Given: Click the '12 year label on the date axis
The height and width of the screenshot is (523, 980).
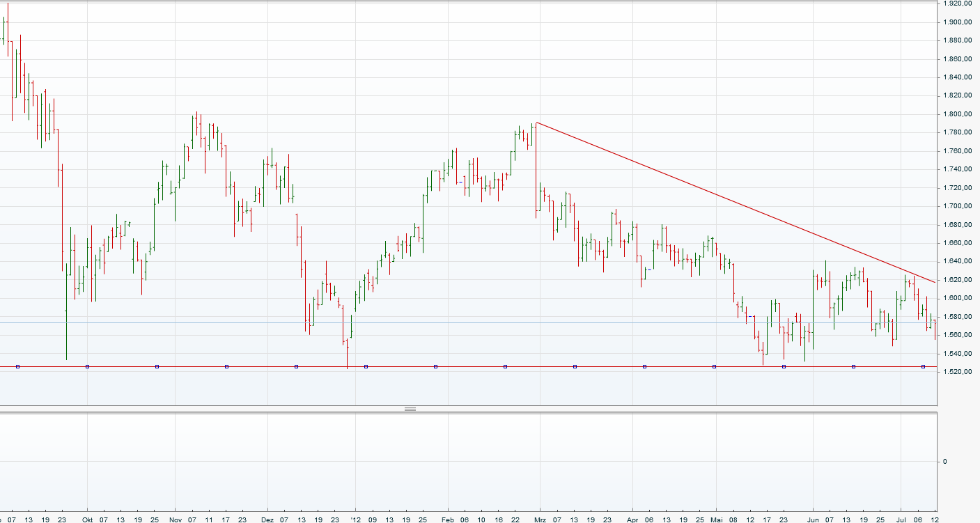Looking at the screenshot, I should click(355, 520).
